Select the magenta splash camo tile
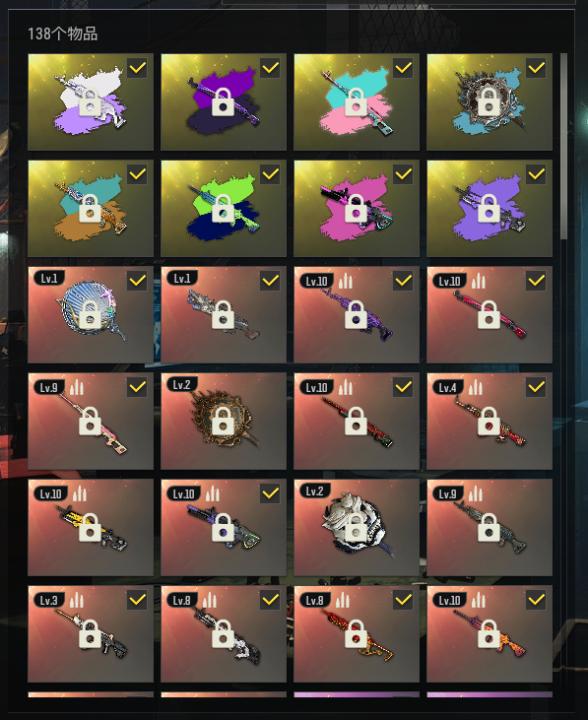Viewport: 588px width, 720px height. click(357, 208)
